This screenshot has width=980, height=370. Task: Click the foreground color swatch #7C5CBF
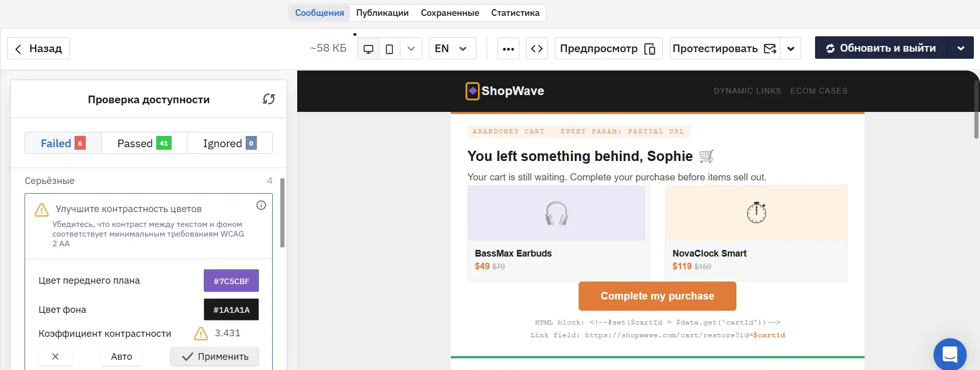231,281
